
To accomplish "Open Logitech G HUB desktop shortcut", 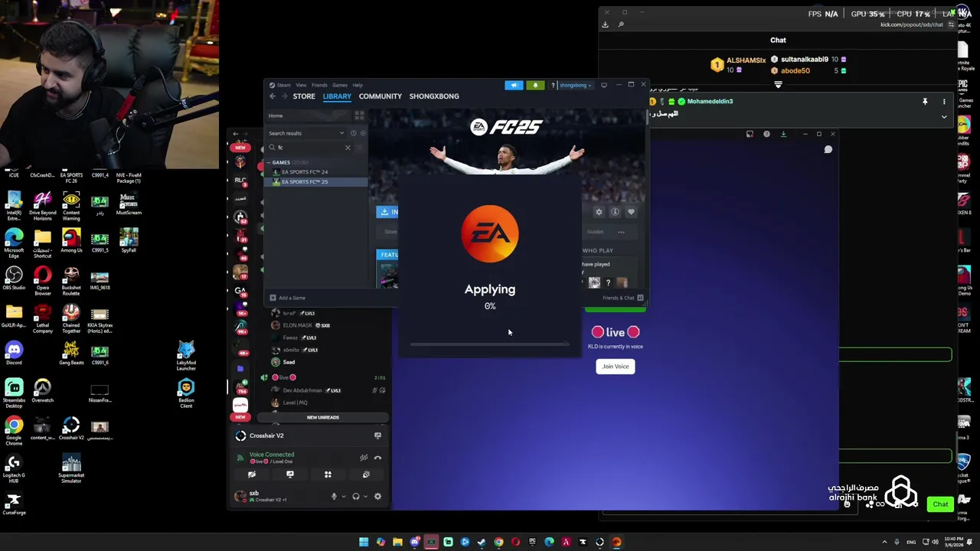I will [14, 468].
